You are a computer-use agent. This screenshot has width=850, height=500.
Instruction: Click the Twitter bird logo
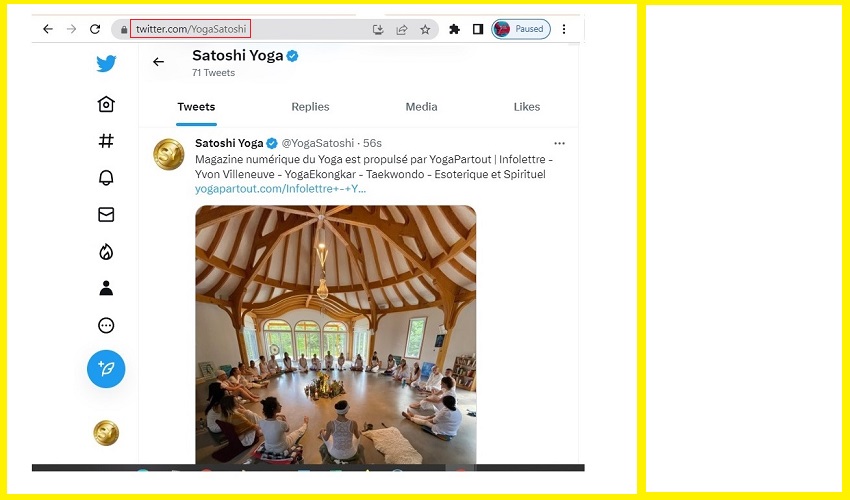coord(106,64)
